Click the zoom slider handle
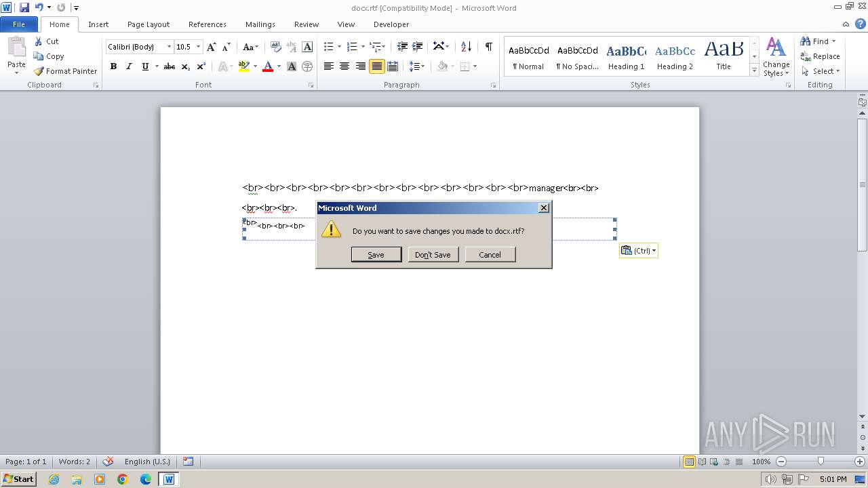Viewport: 868px width, 488px height. pos(821,462)
